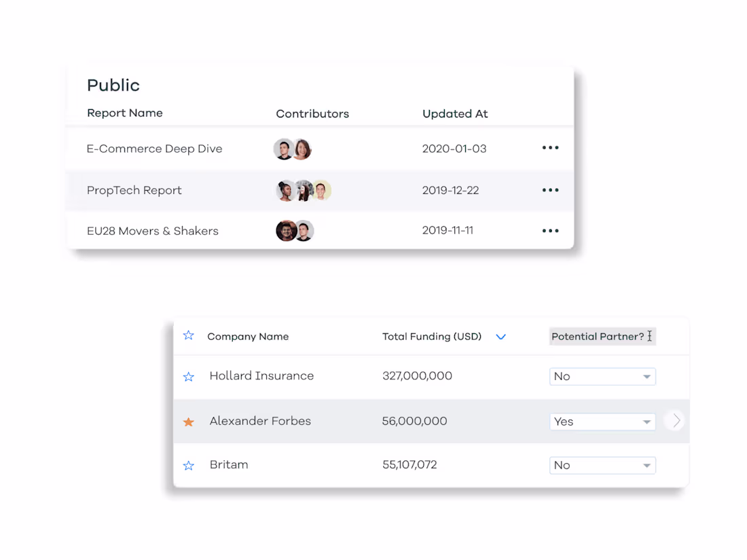
Task: Open options menu for E-Commerce Deep Dive
Action: tap(550, 148)
